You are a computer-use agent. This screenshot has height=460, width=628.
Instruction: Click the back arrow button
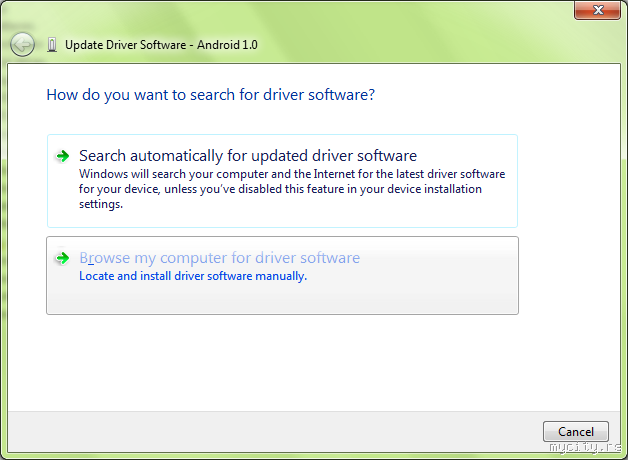[x=22, y=44]
